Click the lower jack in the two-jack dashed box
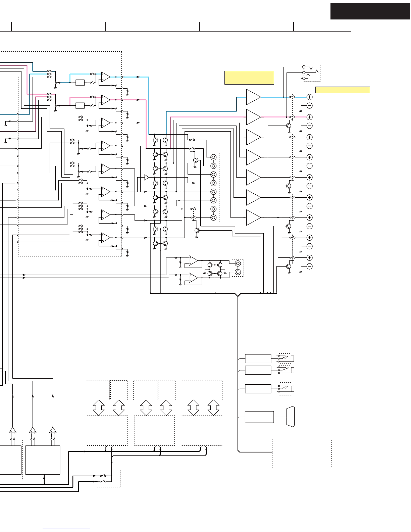The height and width of the screenshot is (532, 411). pyautogui.click(x=238, y=272)
